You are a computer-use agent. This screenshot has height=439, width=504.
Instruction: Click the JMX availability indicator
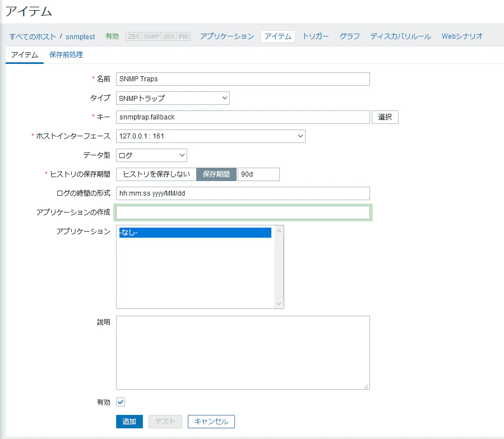[169, 36]
